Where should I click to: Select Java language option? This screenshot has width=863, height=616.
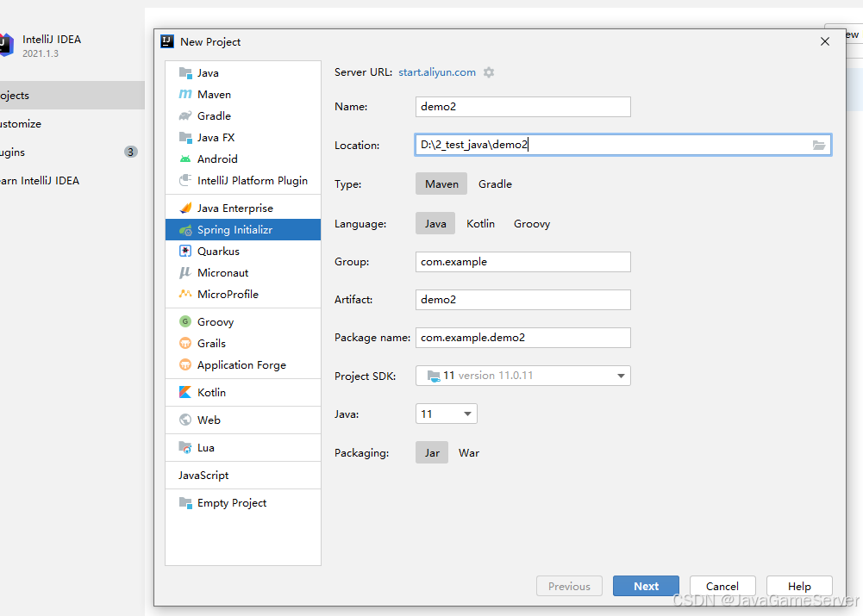(435, 223)
